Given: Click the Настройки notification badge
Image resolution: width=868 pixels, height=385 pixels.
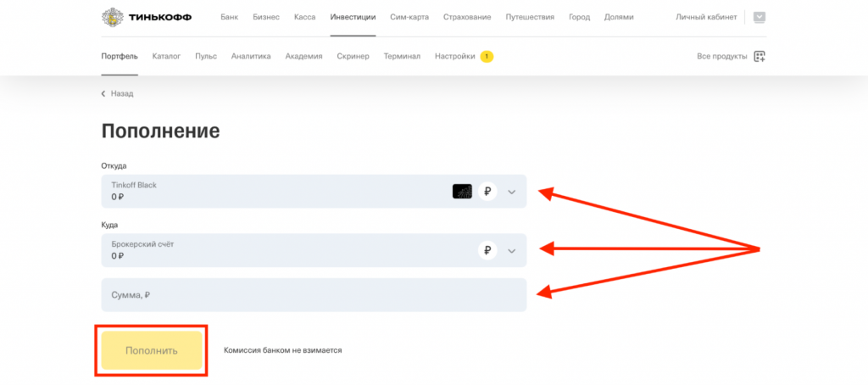Looking at the screenshot, I should 487,57.
